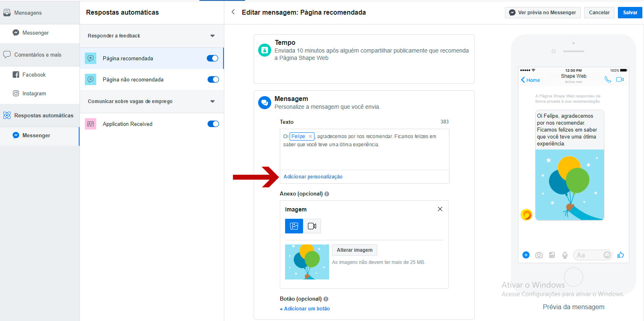Click the info icon next to Botão (opcional)
The image size is (644, 321).
326,299
